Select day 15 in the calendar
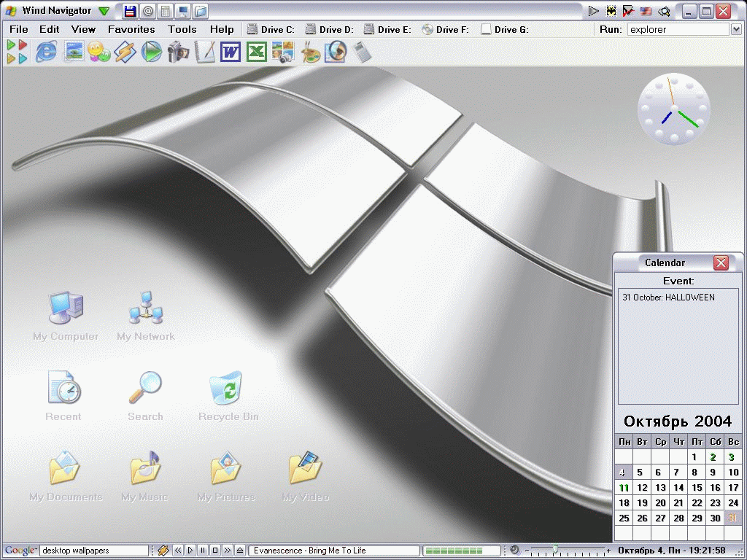Image resolution: width=747 pixels, height=560 pixels. pos(697,488)
